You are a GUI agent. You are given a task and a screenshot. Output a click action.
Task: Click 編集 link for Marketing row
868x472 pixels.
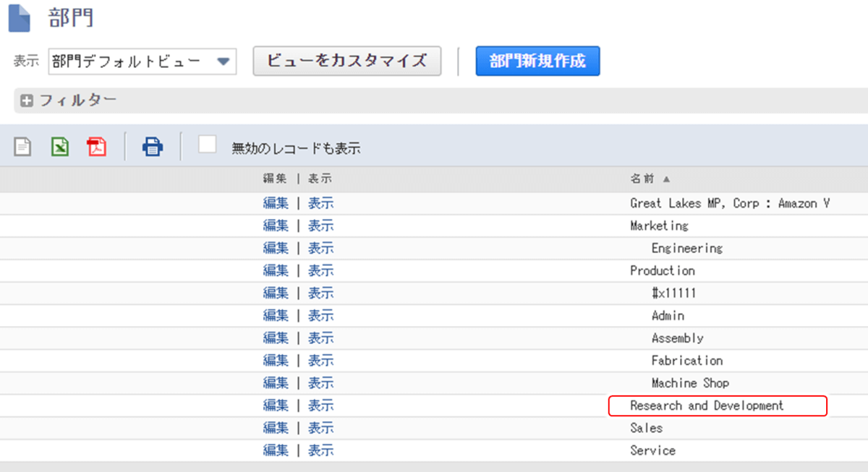tap(275, 226)
